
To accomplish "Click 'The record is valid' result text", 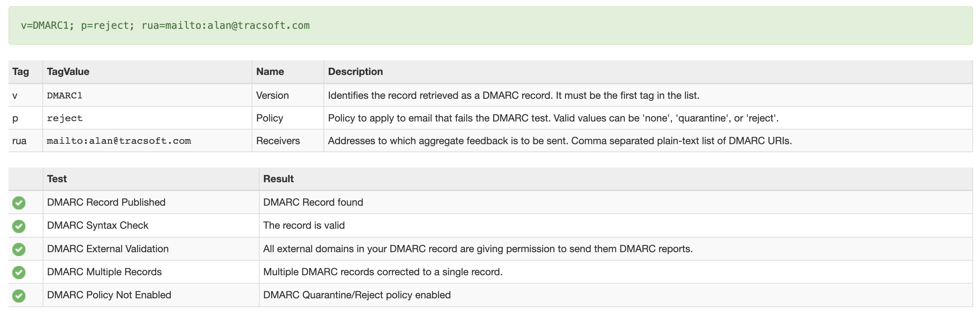I will point(303,226).
